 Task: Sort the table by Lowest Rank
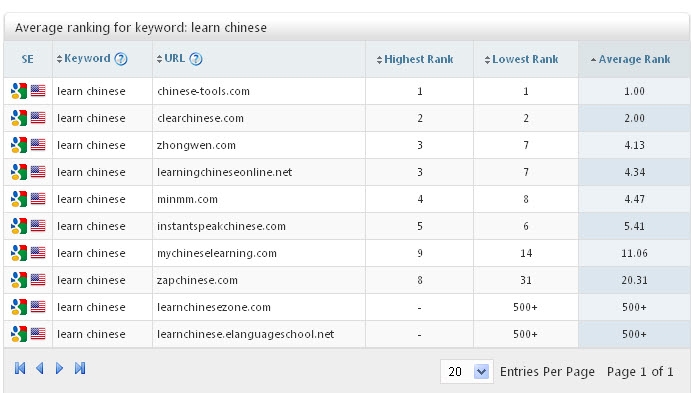pyautogui.click(x=521, y=59)
